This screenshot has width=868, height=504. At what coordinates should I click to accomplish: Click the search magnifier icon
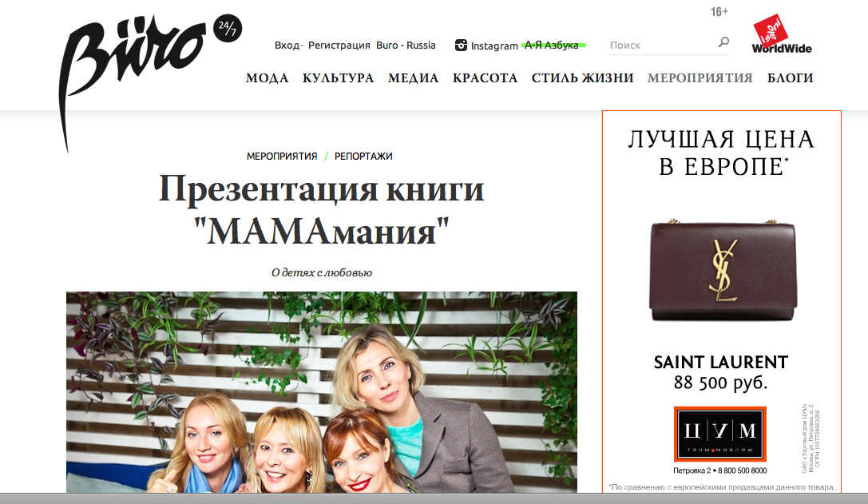pyautogui.click(x=723, y=42)
